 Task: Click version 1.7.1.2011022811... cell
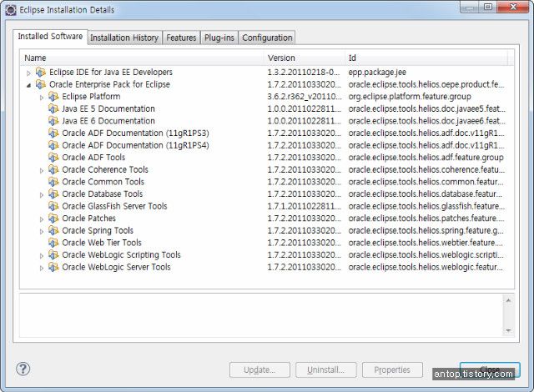[304, 206]
